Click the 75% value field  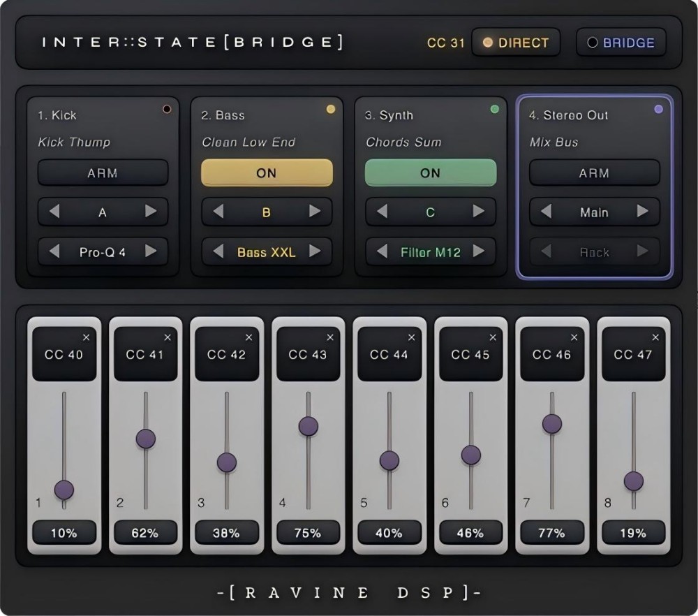308,532
